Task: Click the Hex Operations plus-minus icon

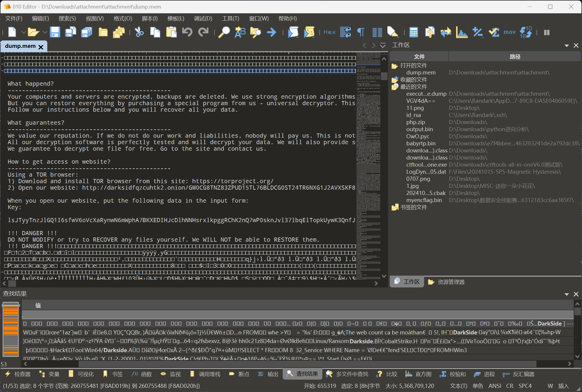Action: (x=478, y=32)
